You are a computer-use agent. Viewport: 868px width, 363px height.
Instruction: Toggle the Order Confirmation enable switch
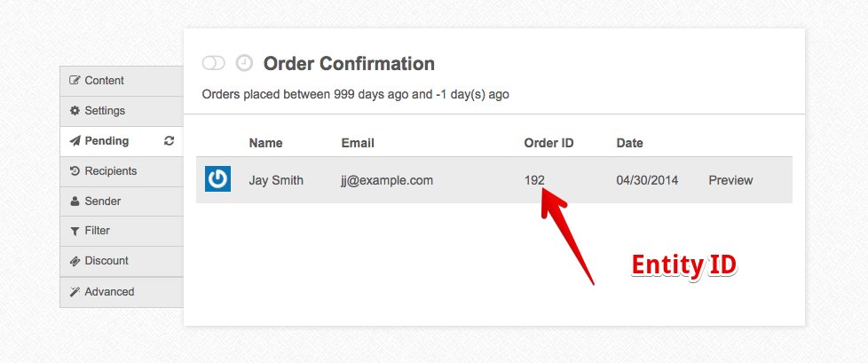[214, 63]
